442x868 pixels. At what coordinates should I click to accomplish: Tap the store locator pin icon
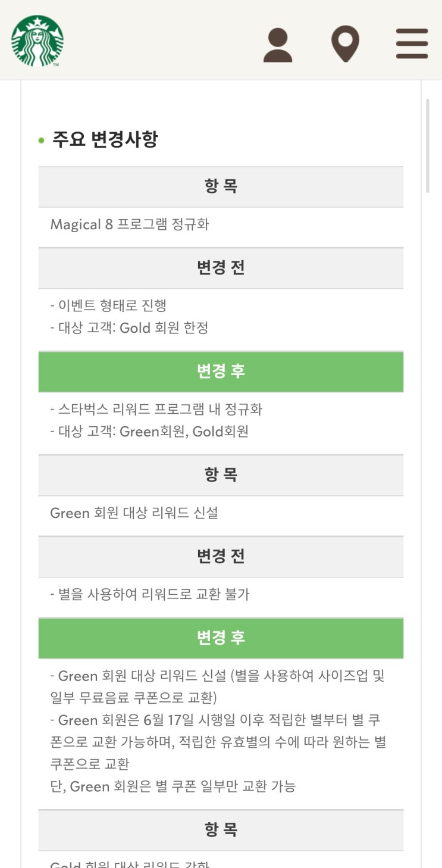pyautogui.click(x=345, y=44)
